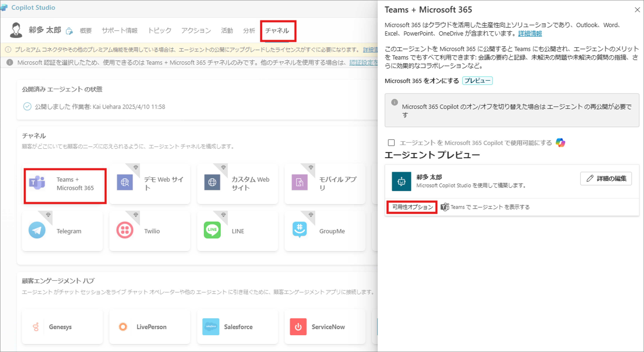Click the 詳細の編集 button
Image resolution: width=644 pixels, height=352 pixels.
(x=606, y=179)
